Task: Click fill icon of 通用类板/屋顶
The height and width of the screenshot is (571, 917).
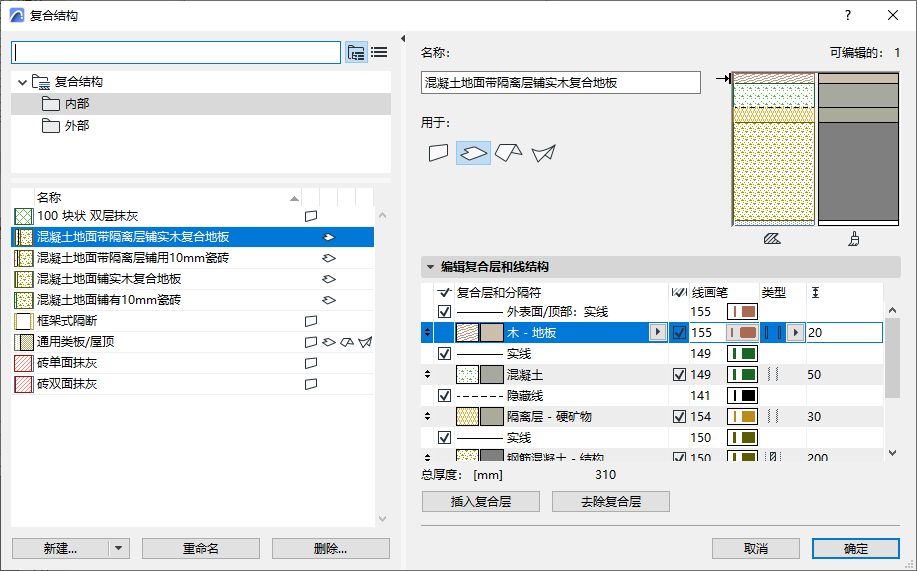Action: [x=23, y=342]
